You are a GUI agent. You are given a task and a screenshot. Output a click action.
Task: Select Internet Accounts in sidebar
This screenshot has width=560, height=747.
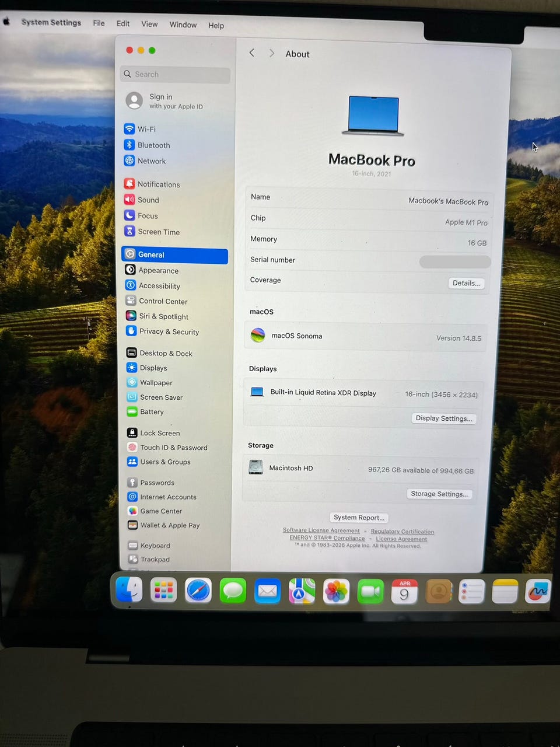click(162, 497)
